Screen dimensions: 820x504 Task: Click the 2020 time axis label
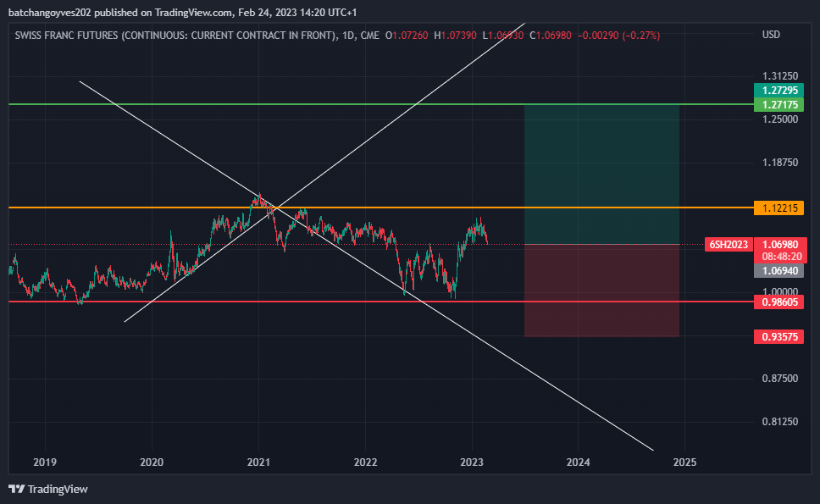[x=152, y=462]
